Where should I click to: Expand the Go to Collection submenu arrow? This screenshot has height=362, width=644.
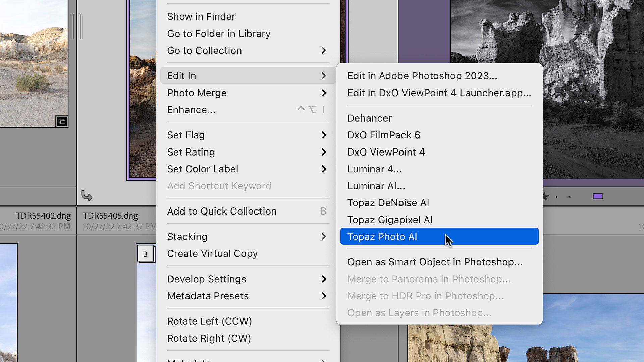[323, 51]
